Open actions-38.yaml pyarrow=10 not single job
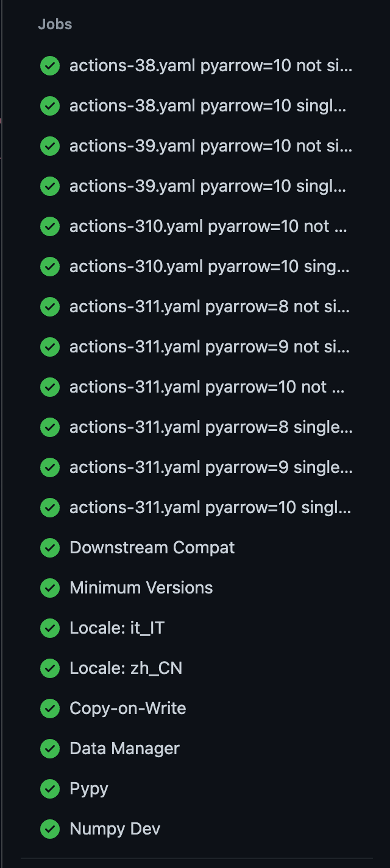Image resolution: width=390 pixels, height=868 pixels. (x=196, y=66)
